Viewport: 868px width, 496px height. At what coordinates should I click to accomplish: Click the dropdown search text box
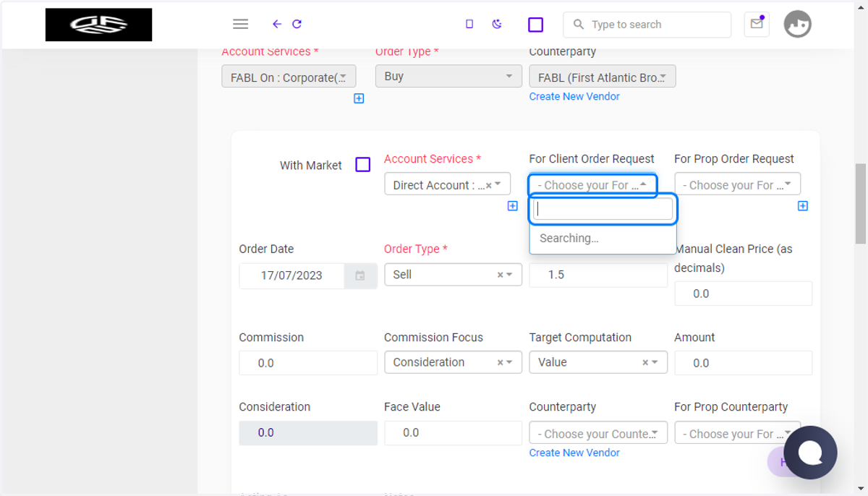pyautogui.click(x=603, y=209)
